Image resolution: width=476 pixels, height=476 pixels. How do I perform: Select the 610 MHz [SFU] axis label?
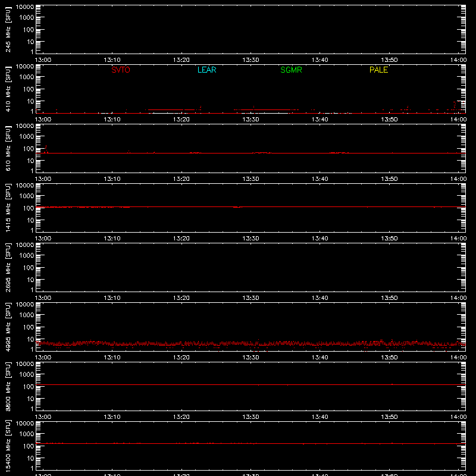point(8,149)
